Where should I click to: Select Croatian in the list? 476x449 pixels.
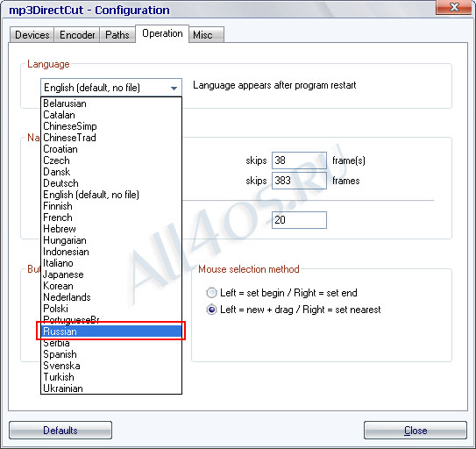click(x=111, y=149)
